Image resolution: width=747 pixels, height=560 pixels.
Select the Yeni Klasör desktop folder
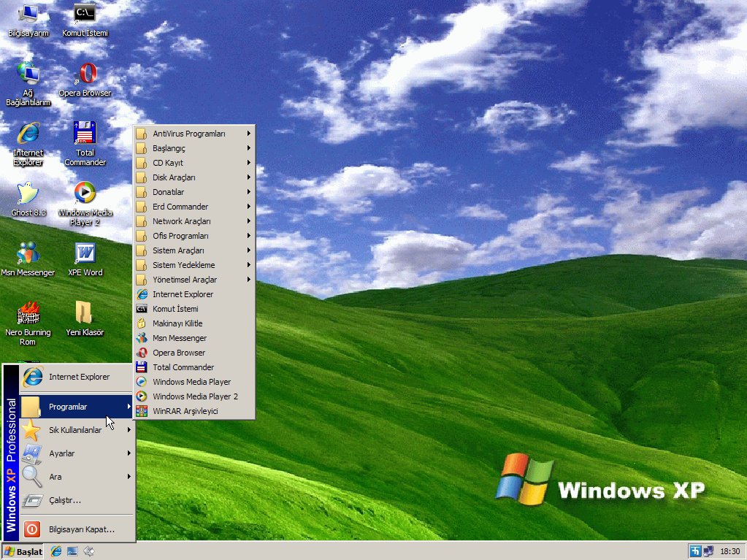click(x=85, y=319)
